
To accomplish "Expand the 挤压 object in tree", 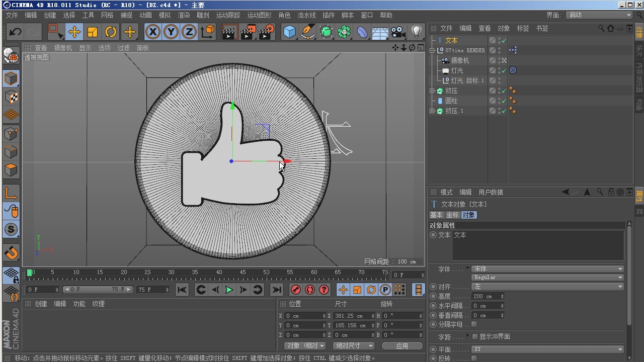I will click(432, 91).
